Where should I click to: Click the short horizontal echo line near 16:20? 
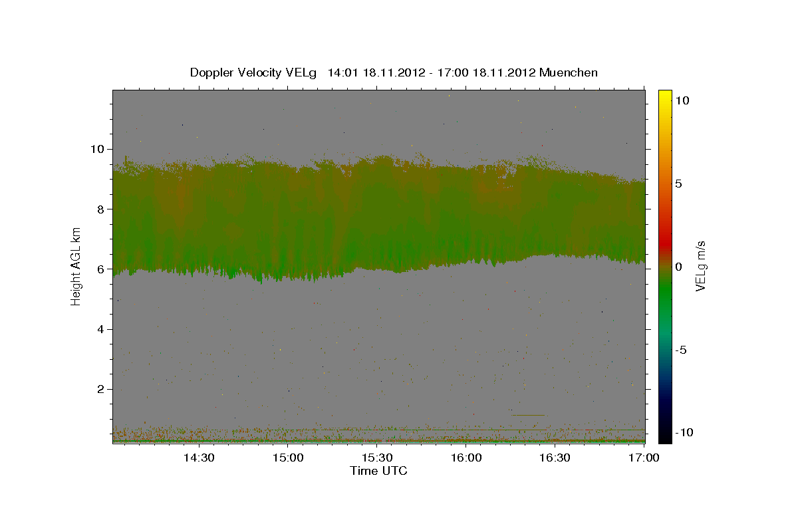point(529,415)
